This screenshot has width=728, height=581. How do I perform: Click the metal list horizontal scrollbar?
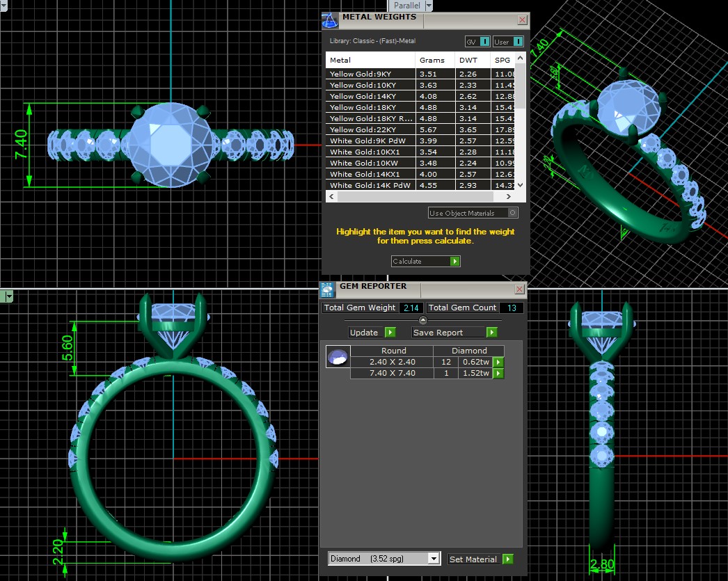point(423,197)
